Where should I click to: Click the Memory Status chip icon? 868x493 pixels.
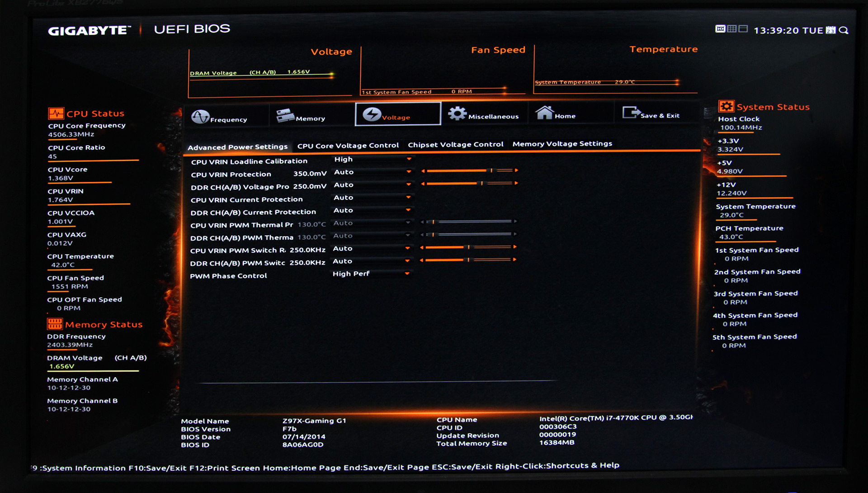tap(55, 324)
